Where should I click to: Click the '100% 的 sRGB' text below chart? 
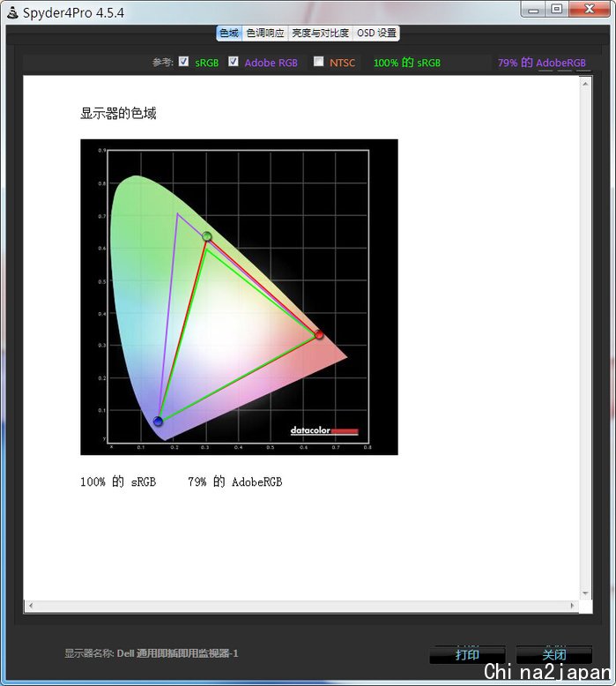pyautogui.click(x=118, y=481)
